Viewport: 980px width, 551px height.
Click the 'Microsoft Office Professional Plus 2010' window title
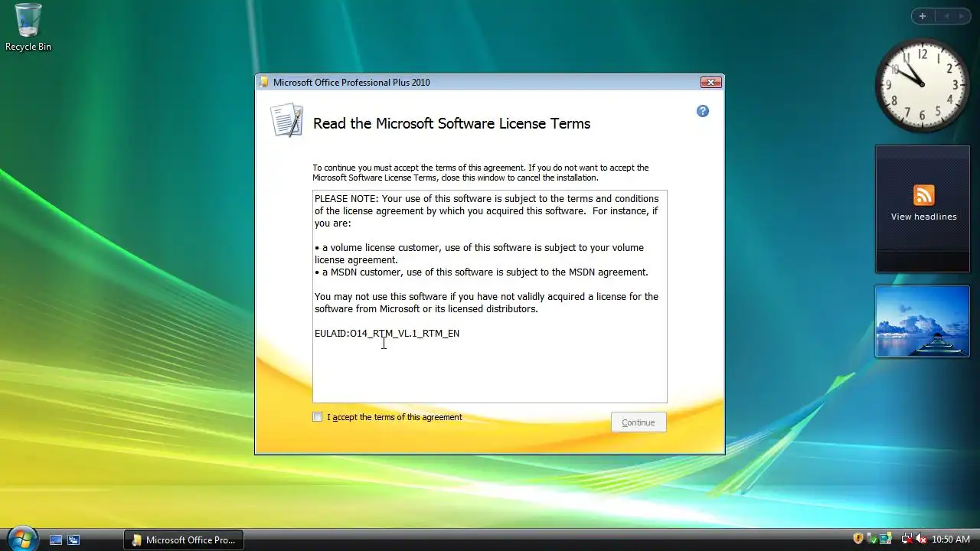(x=351, y=83)
